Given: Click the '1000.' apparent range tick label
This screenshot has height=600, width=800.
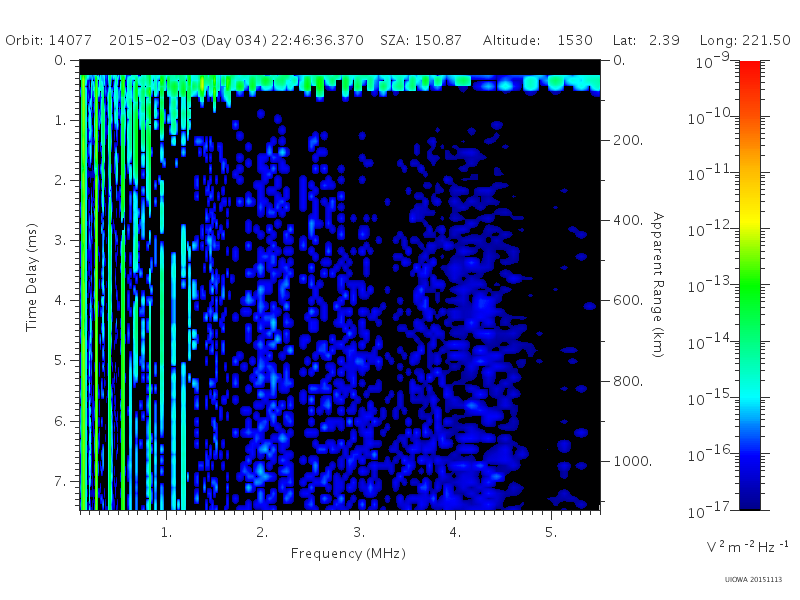Looking at the screenshot, I should pos(633,461).
